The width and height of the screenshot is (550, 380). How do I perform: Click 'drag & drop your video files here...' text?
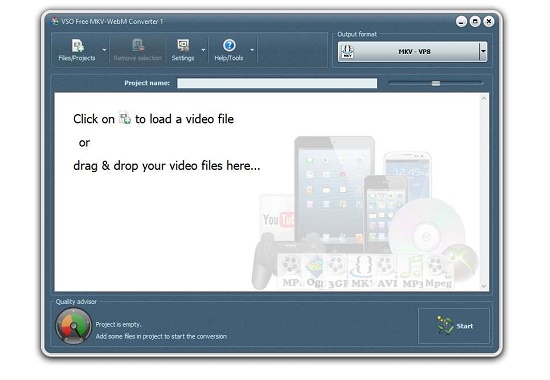pos(167,166)
